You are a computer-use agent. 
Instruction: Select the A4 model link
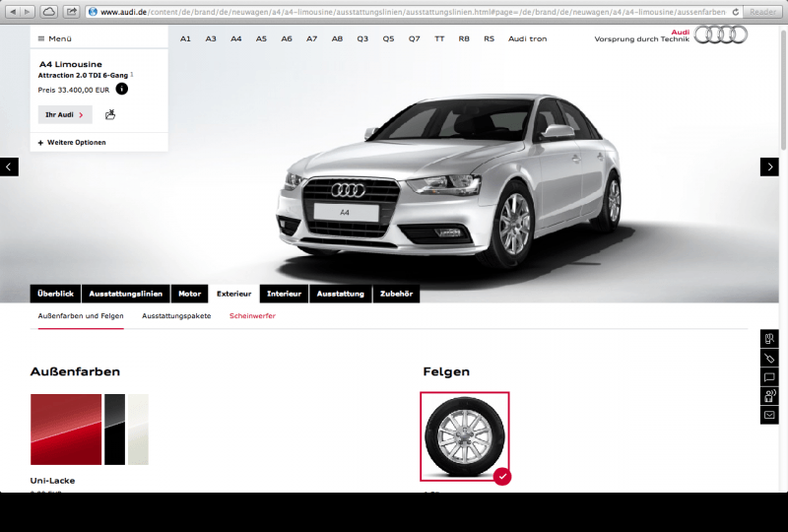tap(236, 38)
